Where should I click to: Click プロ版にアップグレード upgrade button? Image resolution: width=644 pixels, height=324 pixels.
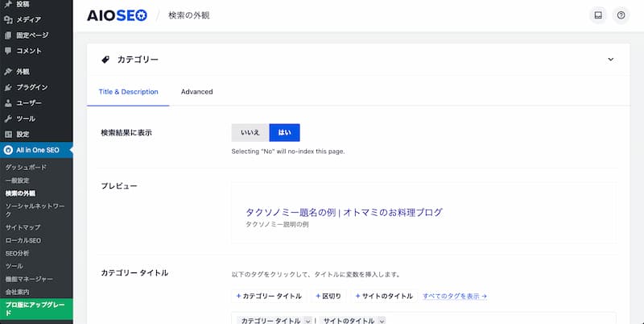point(36,309)
